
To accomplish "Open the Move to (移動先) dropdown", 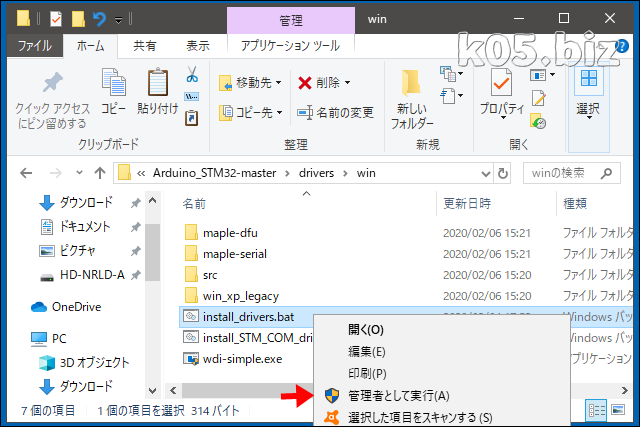I will point(250,83).
